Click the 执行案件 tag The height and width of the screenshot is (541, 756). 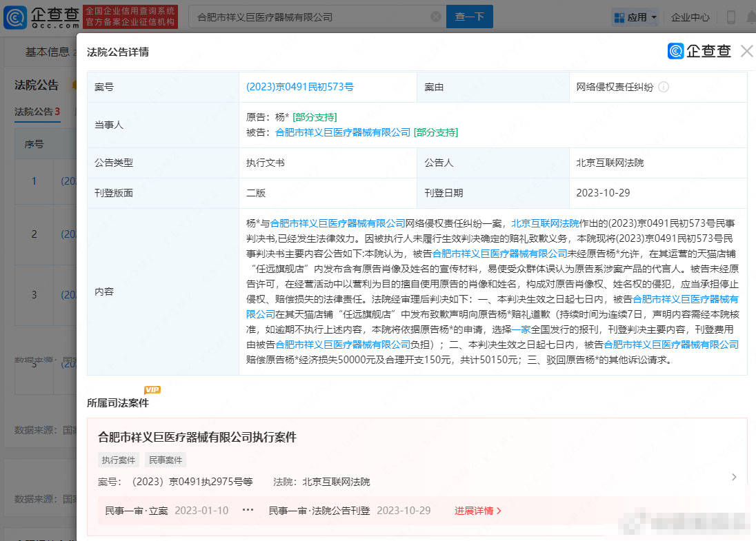(x=119, y=460)
